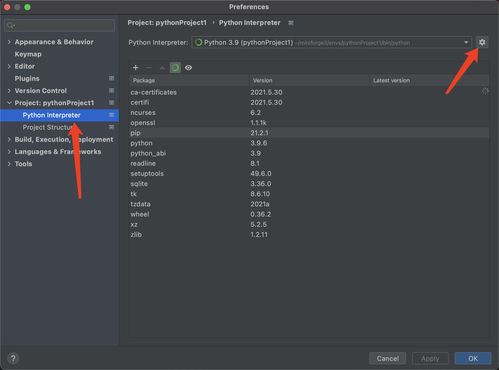This screenshot has width=499, height=370.
Task: Click the upgrade package arrow icon
Action: 162,68
